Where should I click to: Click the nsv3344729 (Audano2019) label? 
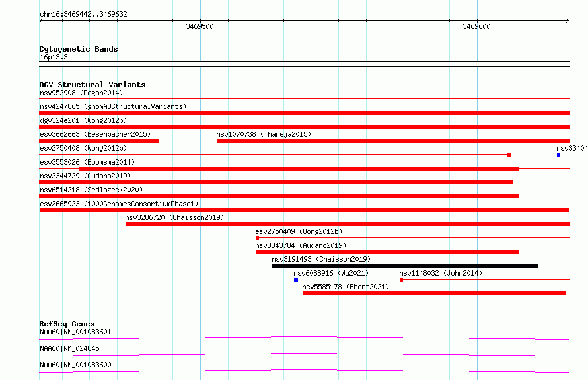pyautogui.click(x=85, y=176)
